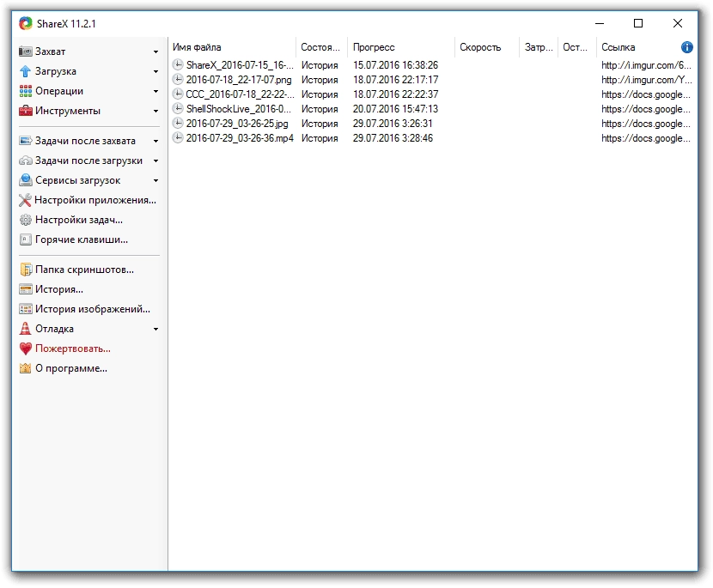Screen dimensions: 713x588
Task: Open Задачи после загрузки submenu arrow
Action: pos(155,161)
